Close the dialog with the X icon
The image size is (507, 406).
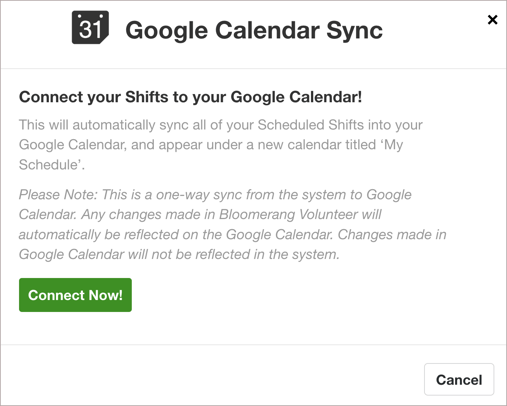(492, 20)
